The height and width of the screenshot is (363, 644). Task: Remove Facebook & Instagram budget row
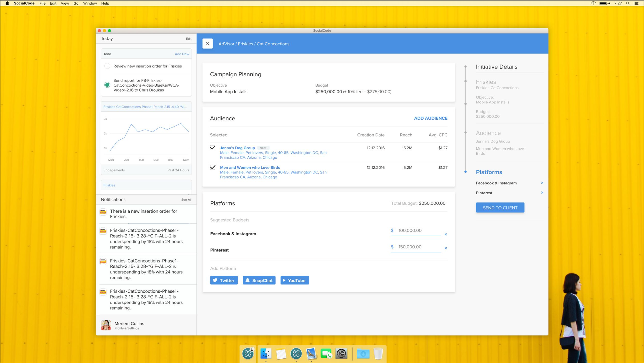(x=446, y=234)
